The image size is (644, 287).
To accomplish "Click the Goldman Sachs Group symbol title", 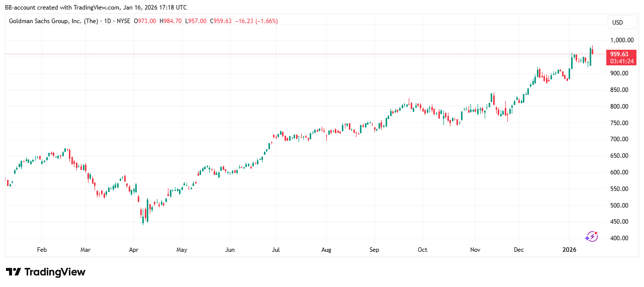I will [x=52, y=21].
